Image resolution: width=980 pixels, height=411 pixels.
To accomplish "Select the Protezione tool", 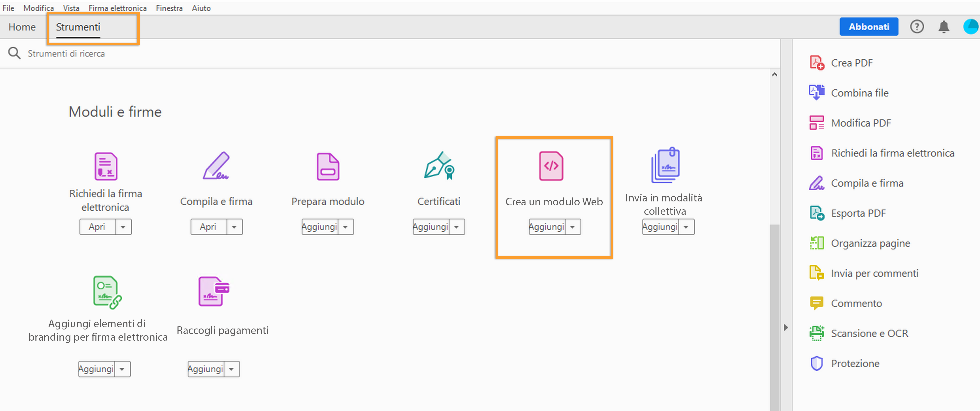I will [855, 363].
